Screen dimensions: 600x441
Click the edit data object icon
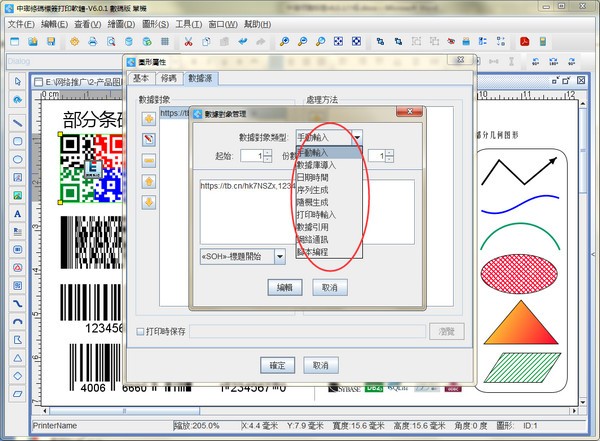[x=149, y=139]
